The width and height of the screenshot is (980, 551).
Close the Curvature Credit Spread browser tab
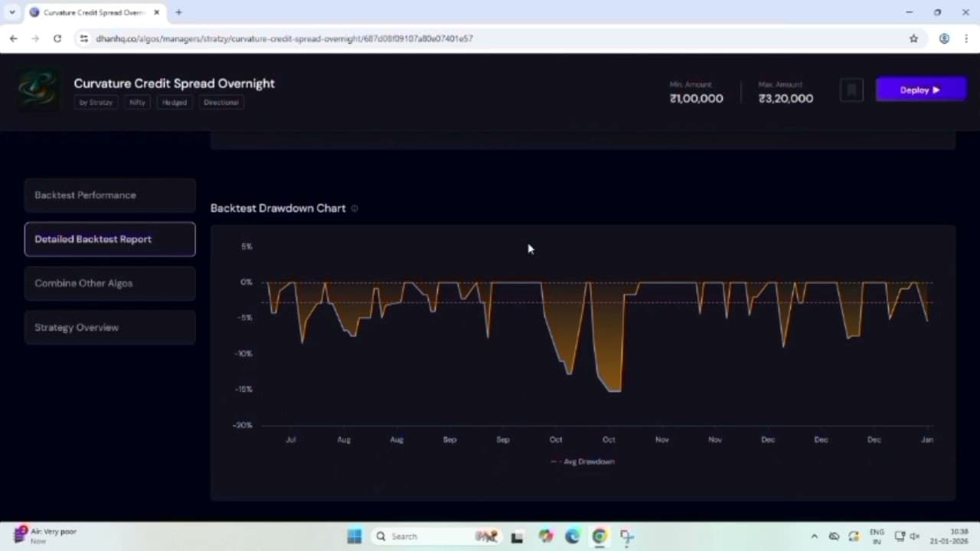point(156,13)
